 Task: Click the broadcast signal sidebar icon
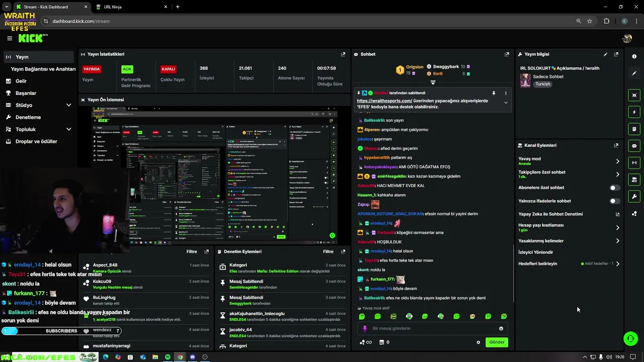coord(634,162)
